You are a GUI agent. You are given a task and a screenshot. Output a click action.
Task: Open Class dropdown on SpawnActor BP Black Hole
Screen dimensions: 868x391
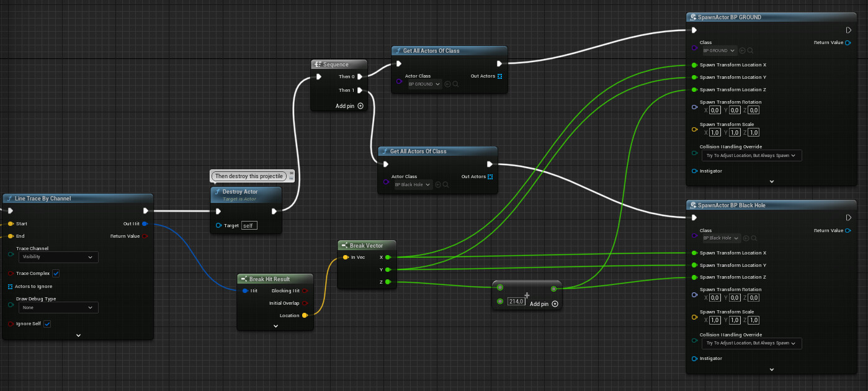(x=720, y=238)
